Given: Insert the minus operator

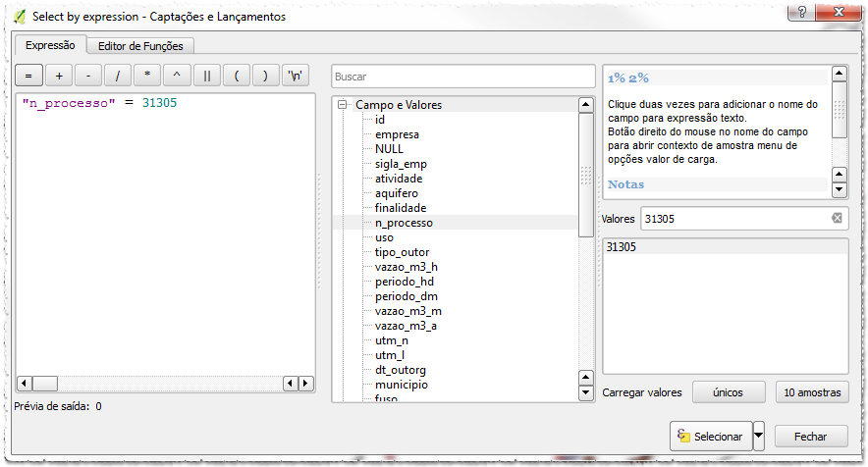Looking at the screenshot, I should [x=88, y=76].
